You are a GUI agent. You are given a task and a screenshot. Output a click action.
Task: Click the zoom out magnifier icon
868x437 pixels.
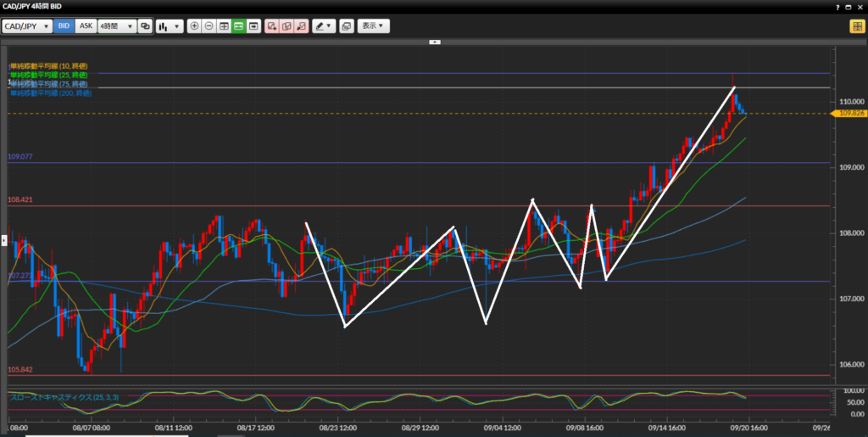pyautogui.click(x=209, y=26)
